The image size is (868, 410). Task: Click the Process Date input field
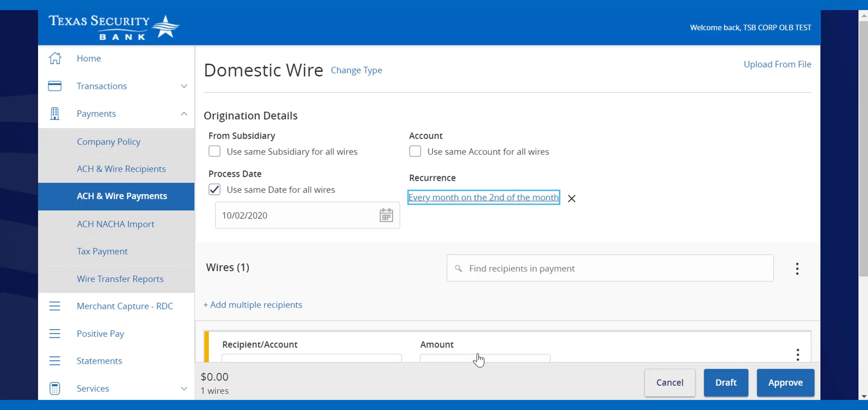pos(307,215)
